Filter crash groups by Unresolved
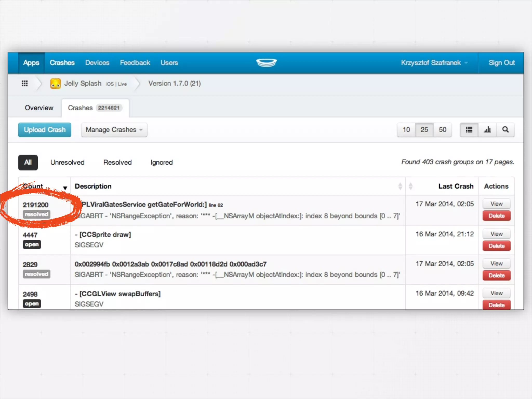The image size is (532, 399). point(67,162)
